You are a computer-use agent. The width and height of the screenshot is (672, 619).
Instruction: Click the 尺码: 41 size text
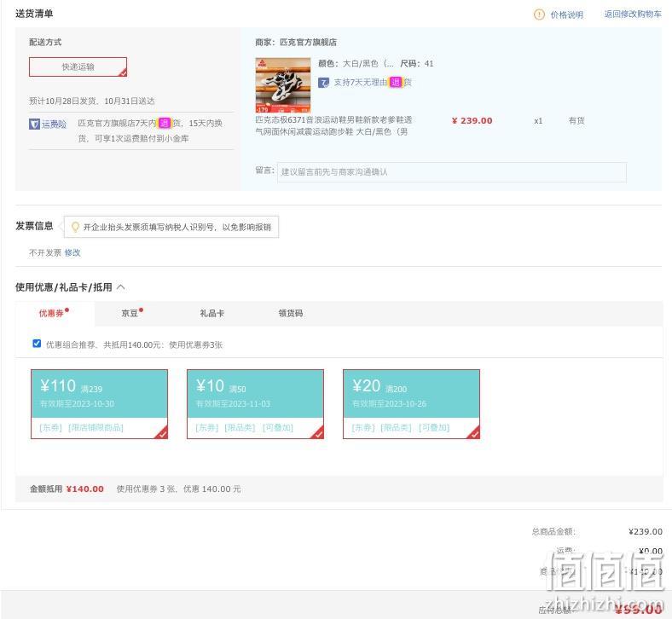(416, 63)
